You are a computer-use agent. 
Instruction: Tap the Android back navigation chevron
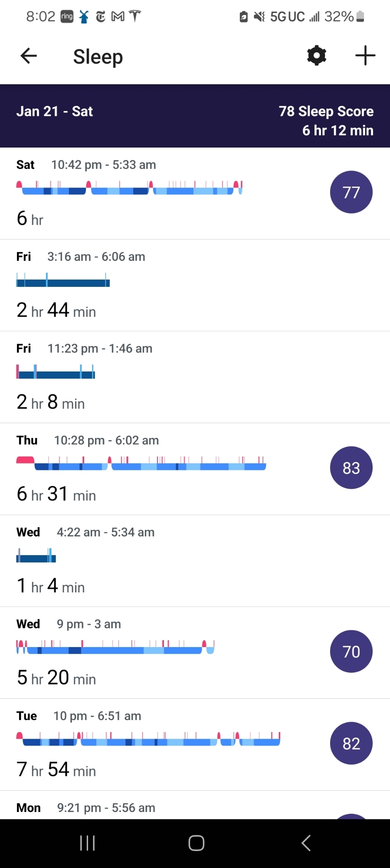click(306, 843)
